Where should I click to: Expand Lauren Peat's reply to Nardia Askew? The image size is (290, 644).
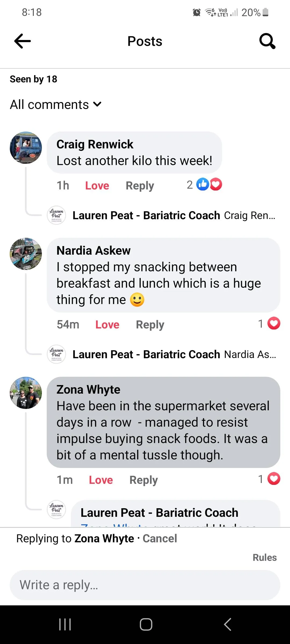pyautogui.click(x=174, y=354)
